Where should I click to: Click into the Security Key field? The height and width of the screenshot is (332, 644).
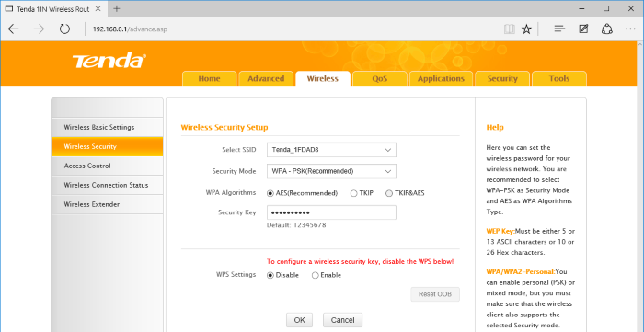pyautogui.click(x=331, y=212)
